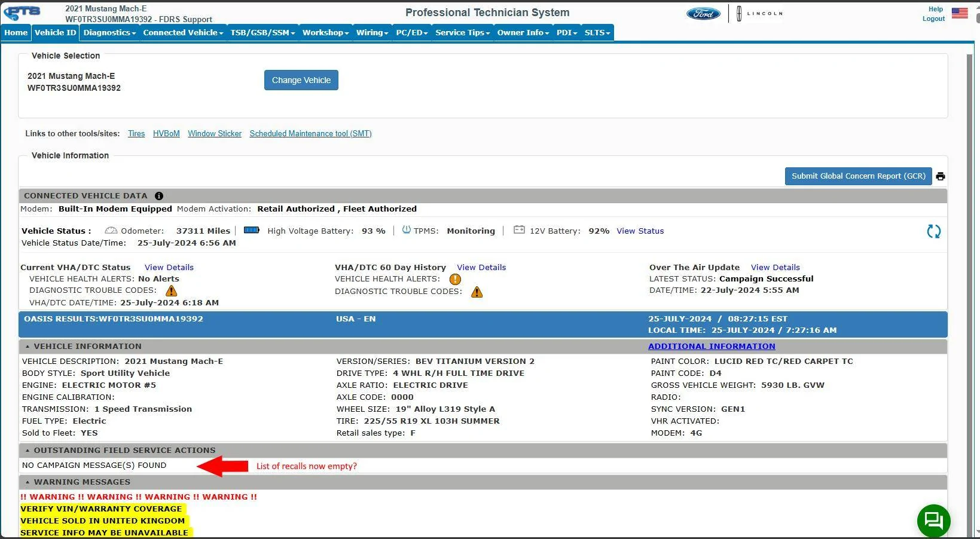Click the 37311 Miles odometer value

click(203, 231)
